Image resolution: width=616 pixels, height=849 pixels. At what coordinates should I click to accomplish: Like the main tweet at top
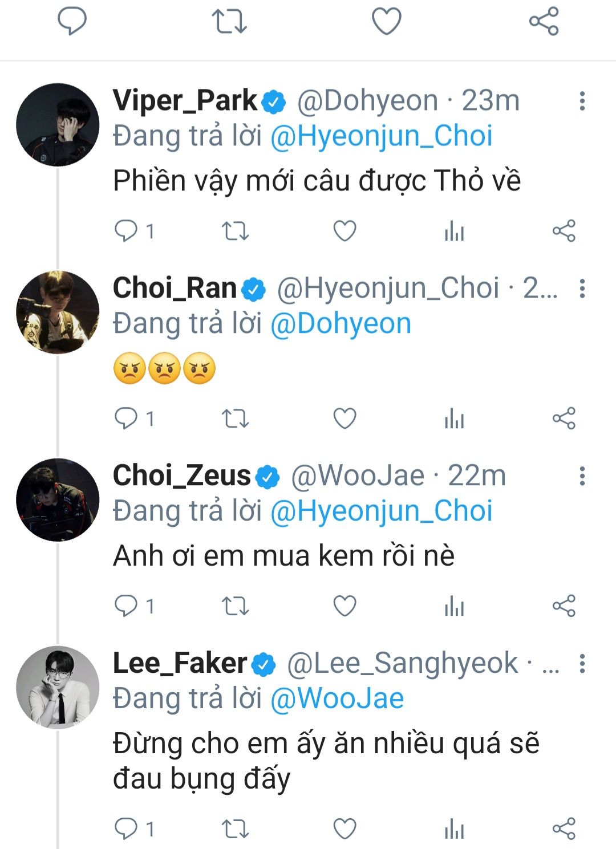[x=387, y=22]
